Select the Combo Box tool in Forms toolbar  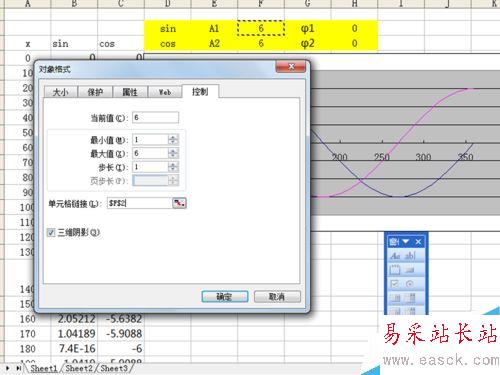tap(410, 298)
